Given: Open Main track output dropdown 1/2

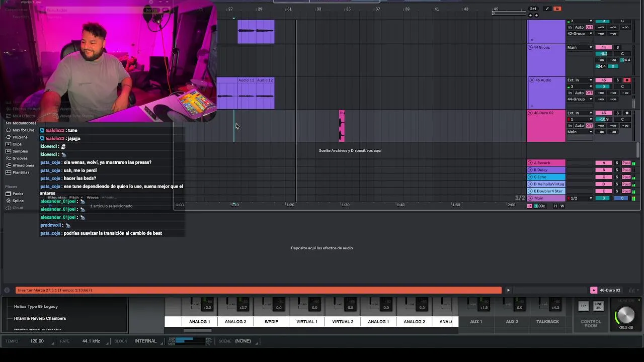Looking at the screenshot, I should point(580,198).
